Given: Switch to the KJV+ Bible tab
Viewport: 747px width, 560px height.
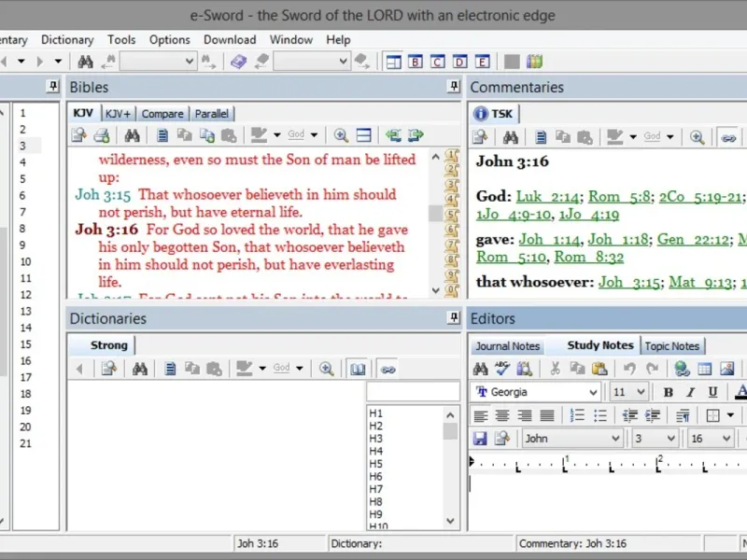Looking at the screenshot, I should tap(118, 114).
